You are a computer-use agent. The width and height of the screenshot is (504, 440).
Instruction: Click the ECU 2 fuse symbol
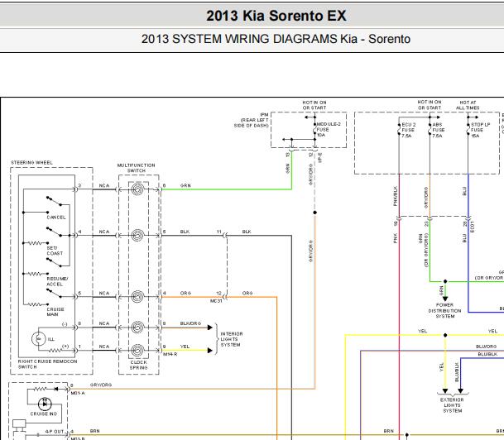tap(399, 129)
